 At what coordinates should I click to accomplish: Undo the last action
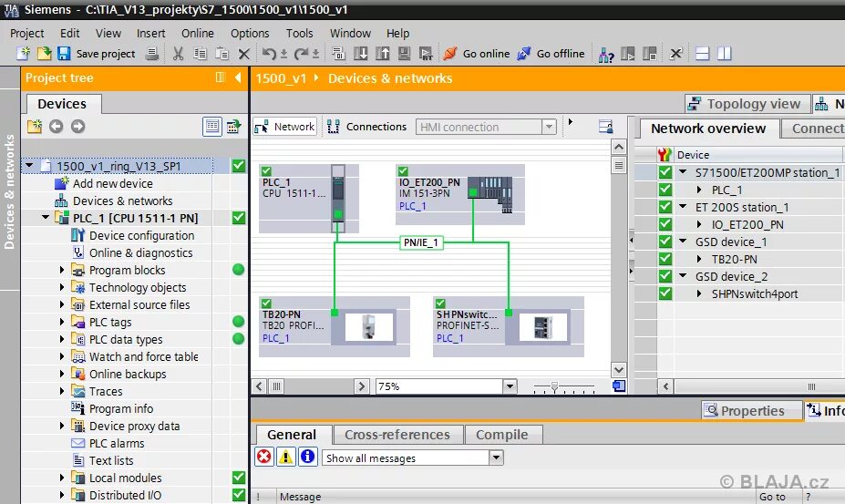coord(269,54)
